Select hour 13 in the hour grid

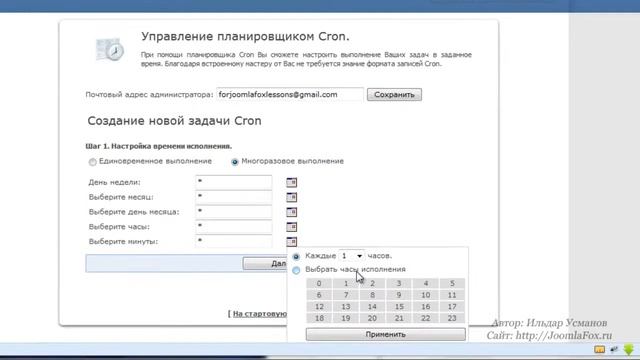coord(346,307)
